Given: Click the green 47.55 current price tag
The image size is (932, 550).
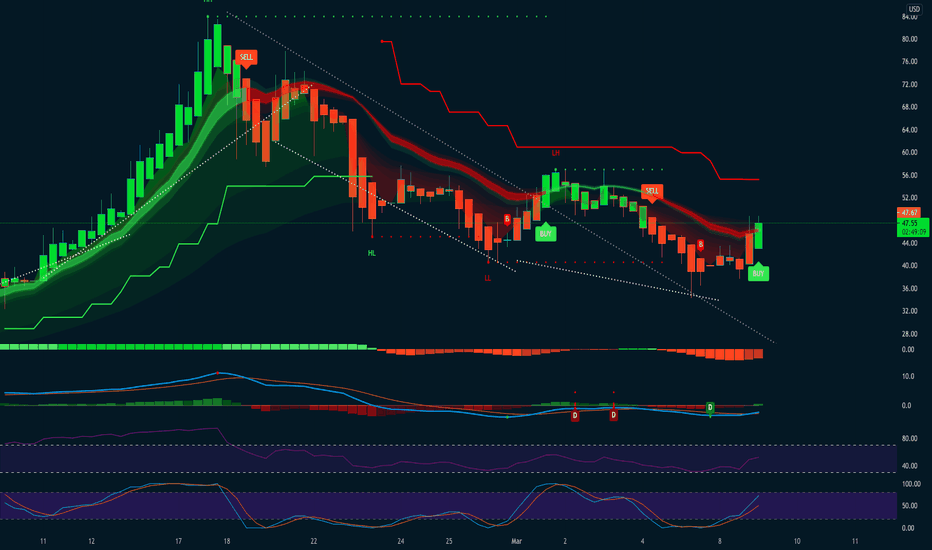Looking at the screenshot, I should (x=909, y=224).
